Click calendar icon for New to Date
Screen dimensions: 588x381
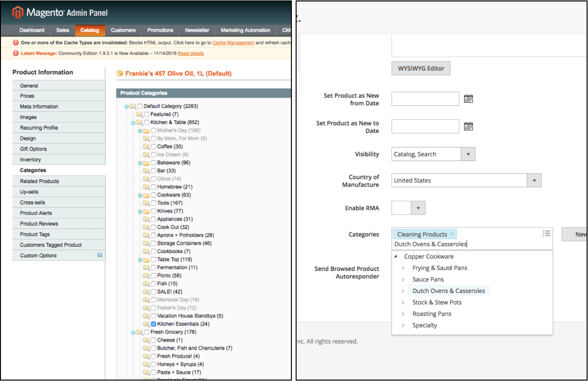click(468, 126)
